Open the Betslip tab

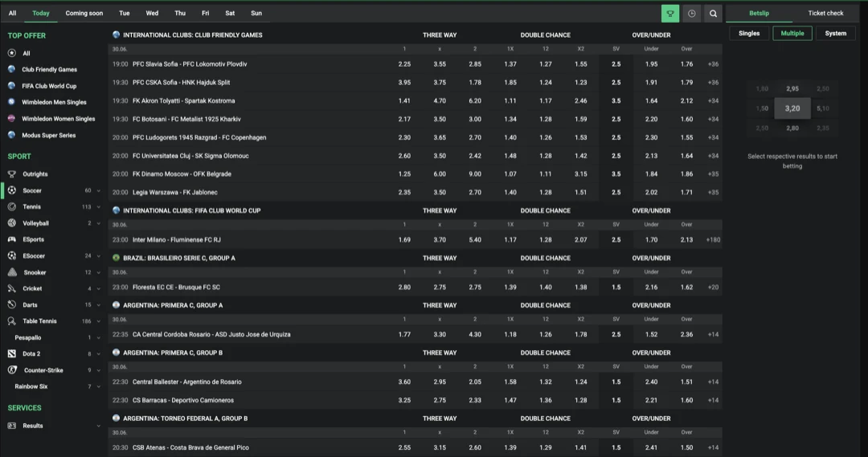(x=759, y=14)
